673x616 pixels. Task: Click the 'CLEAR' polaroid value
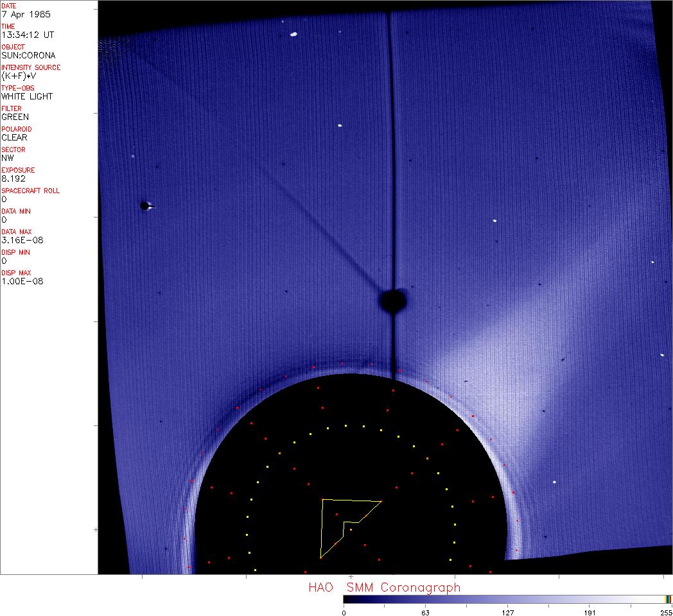coord(14,138)
